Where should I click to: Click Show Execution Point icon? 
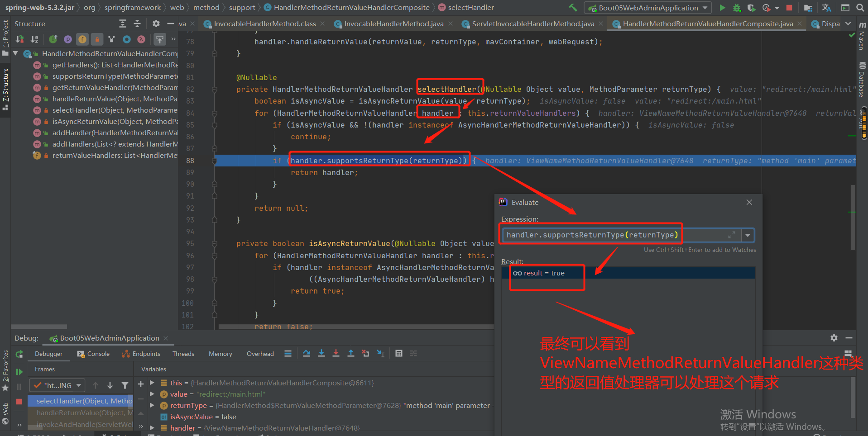click(x=288, y=354)
